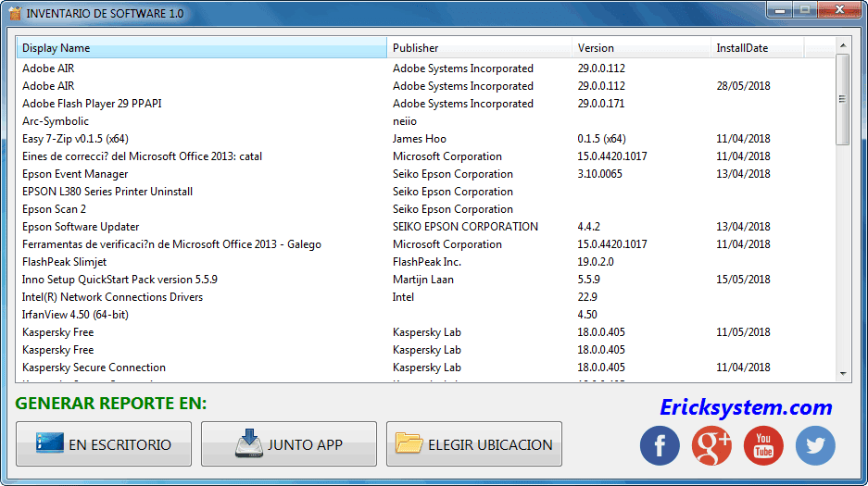This screenshot has height=486, width=868.
Task: Click version cell '29.0.0.171'
Action: [600, 104]
